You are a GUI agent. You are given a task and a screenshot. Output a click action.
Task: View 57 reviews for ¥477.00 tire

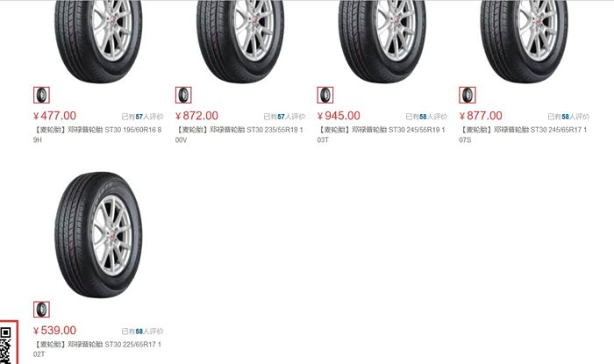pyautogui.click(x=142, y=117)
